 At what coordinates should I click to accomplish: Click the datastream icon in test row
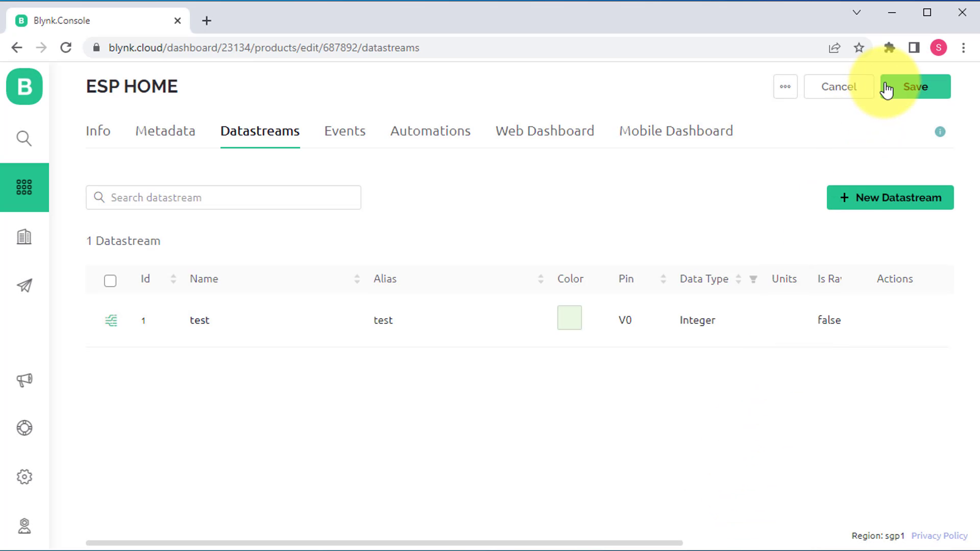tap(111, 320)
